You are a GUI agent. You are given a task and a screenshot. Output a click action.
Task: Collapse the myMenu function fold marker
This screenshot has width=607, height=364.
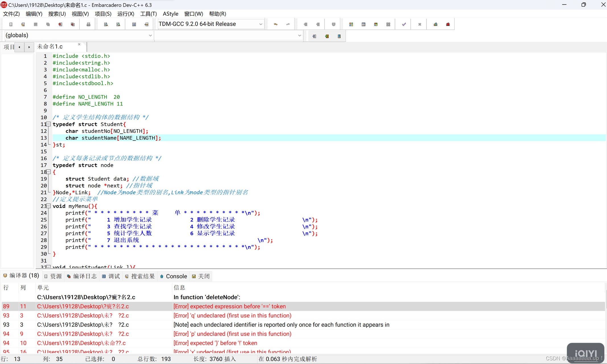48,206
